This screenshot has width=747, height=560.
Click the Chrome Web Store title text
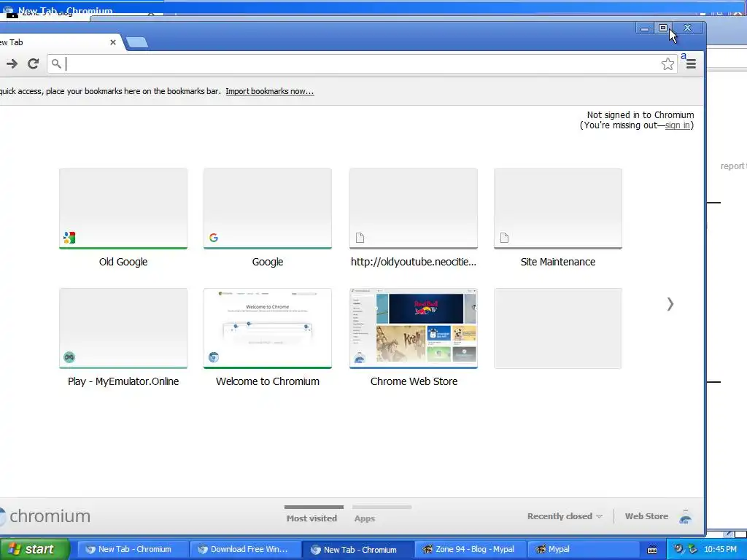click(414, 381)
